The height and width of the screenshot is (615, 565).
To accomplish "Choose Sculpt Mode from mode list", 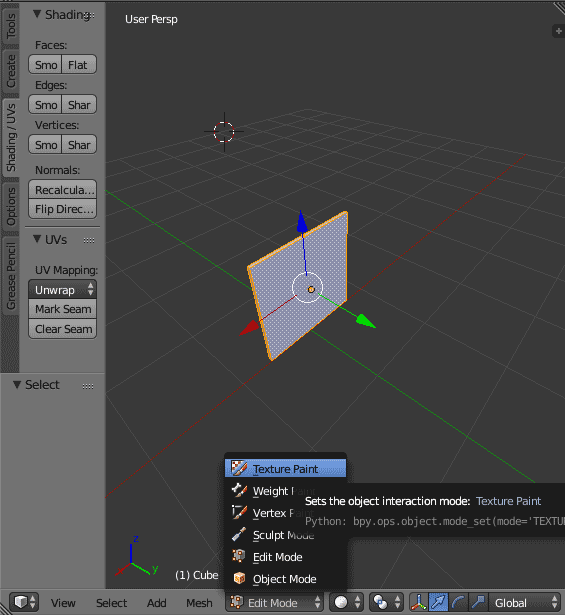I will click(x=285, y=534).
